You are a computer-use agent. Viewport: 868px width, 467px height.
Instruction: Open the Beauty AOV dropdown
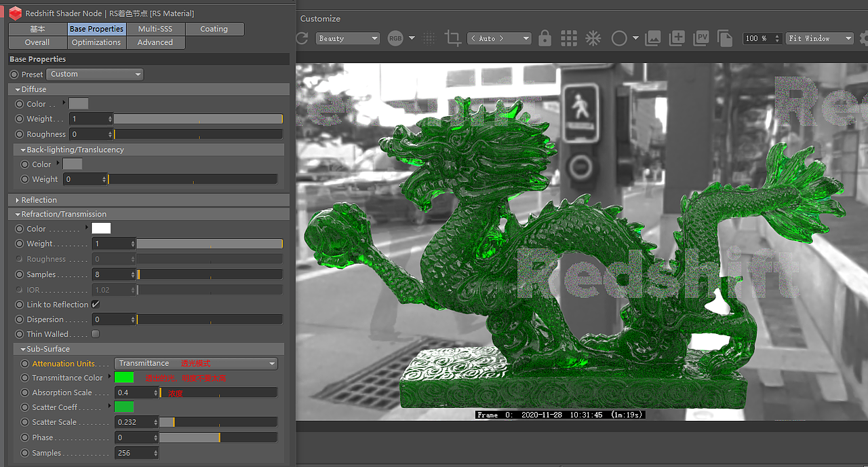pos(347,39)
